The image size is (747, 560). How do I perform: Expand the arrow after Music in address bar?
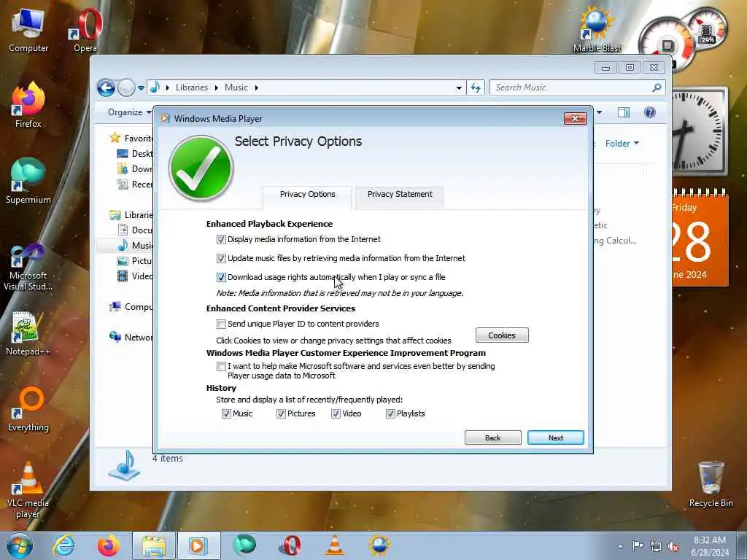pyautogui.click(x=256, y=87)
